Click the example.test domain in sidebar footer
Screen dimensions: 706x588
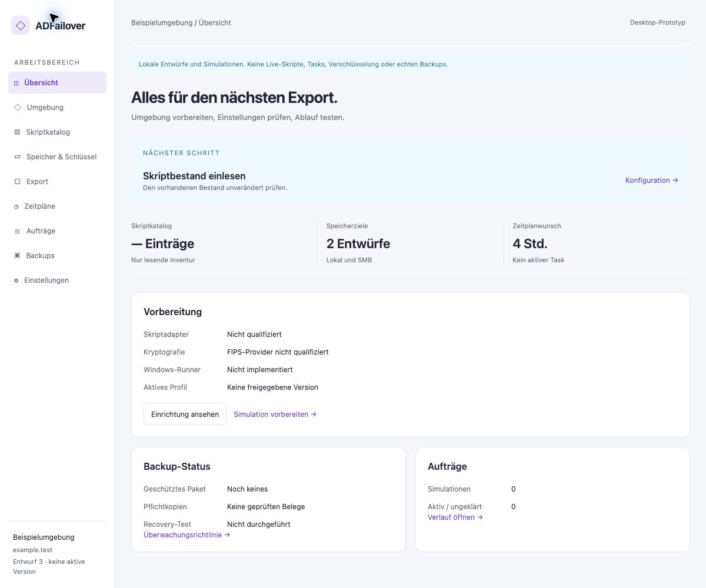coord(32,550)
